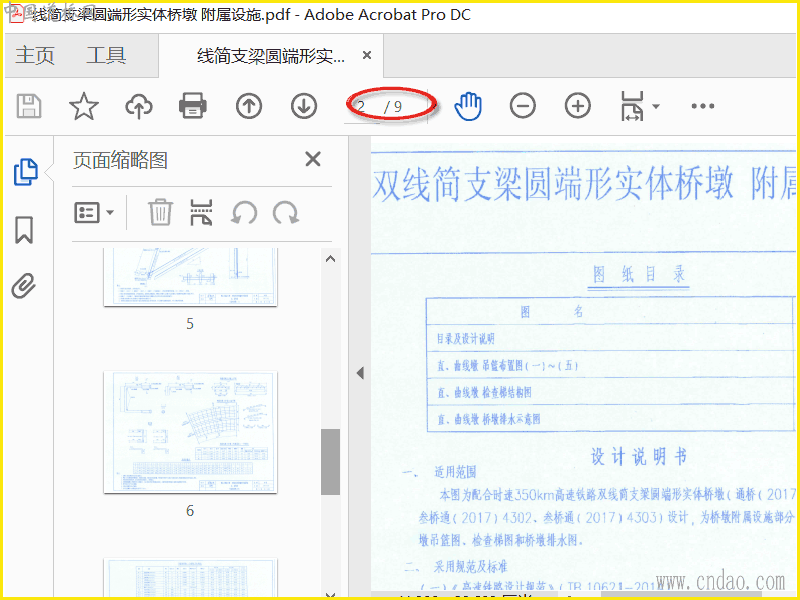Image resolution: width=800 pixels, height=600 pixels.
Task: Show more tools ellipsis menu
Action: [x=703, y=106]
